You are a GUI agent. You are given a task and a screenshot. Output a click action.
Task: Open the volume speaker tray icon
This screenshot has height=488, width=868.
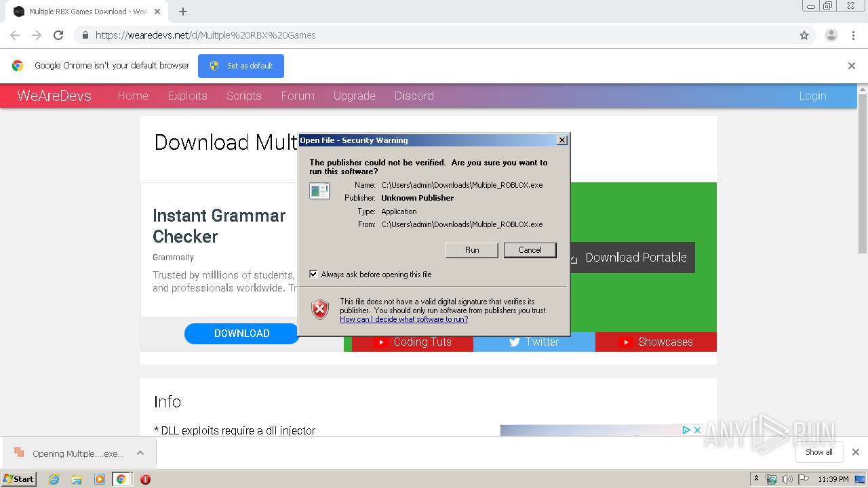(x=787, y=479)
